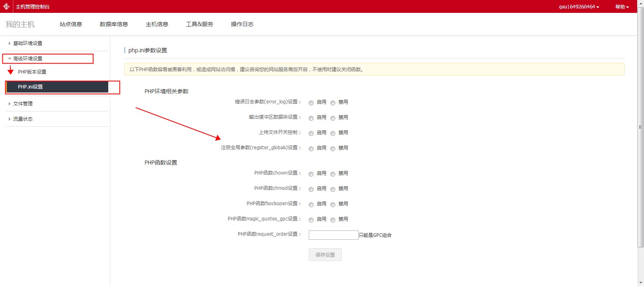Disable PHP函数chmod radio option
644x286 pixels.
tap(333, 189)
